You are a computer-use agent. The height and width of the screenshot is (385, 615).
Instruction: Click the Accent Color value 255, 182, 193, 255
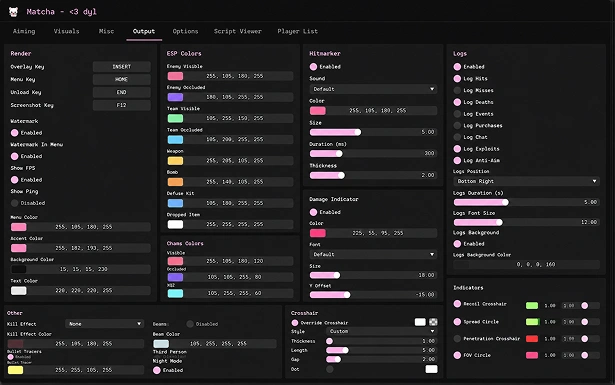tap(84, 248)
